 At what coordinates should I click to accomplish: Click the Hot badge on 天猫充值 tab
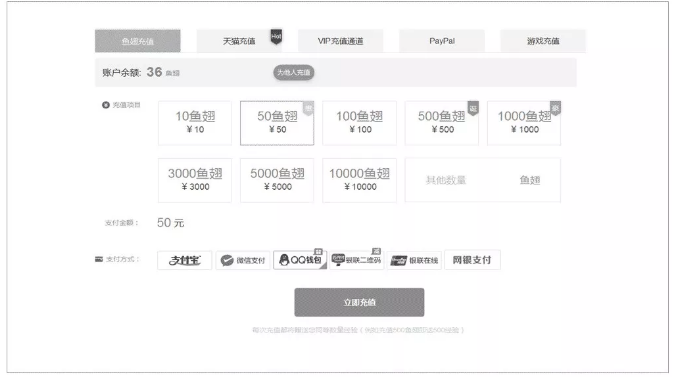(x=276, y=37)
